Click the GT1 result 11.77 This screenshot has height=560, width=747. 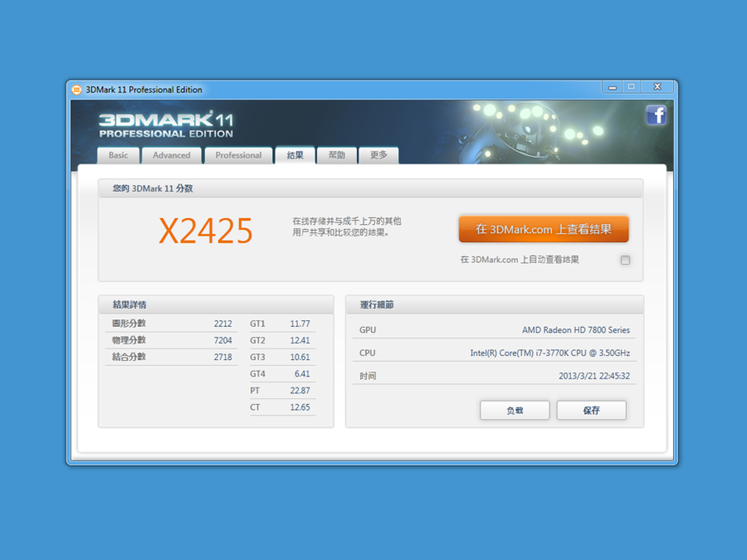pos(300,324)
